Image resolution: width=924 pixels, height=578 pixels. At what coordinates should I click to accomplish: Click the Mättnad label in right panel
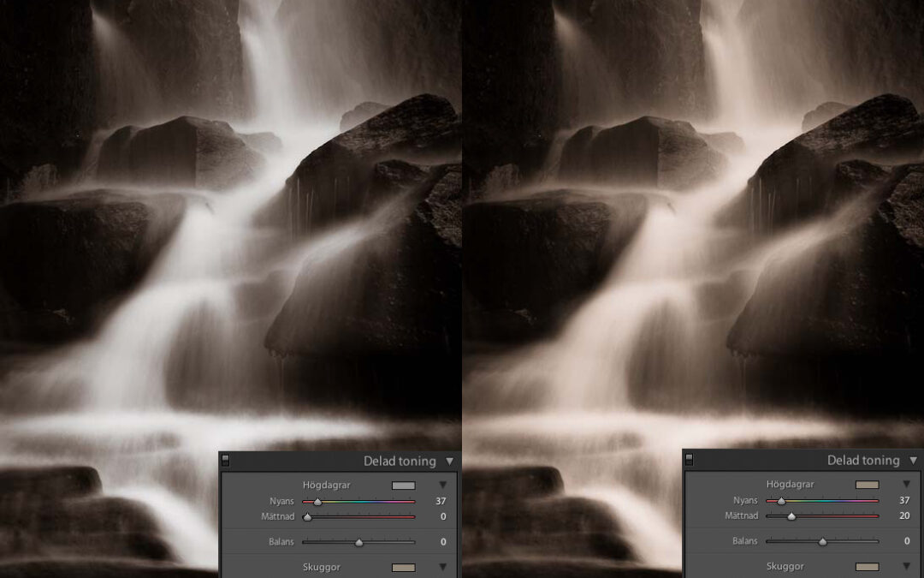tap(742, 515)
